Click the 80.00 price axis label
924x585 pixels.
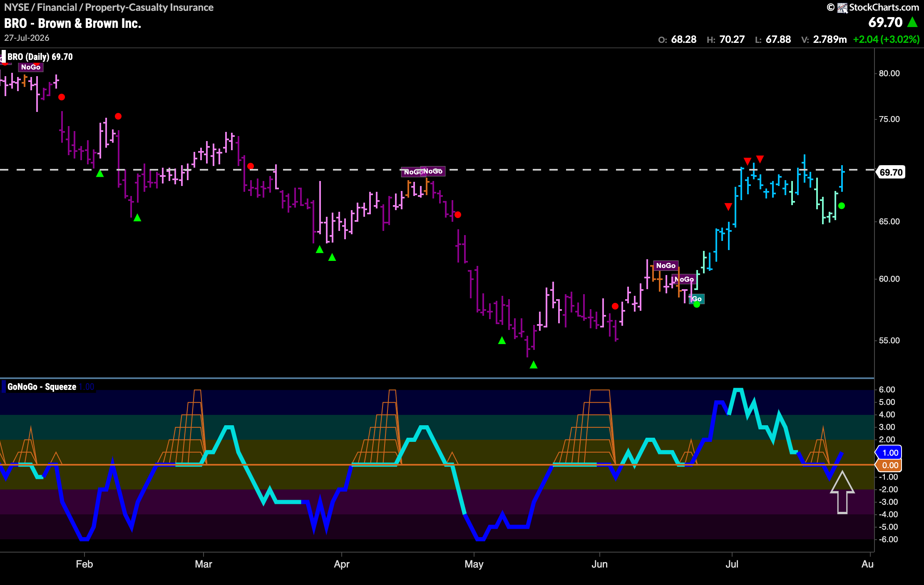[x=889, y=73]
